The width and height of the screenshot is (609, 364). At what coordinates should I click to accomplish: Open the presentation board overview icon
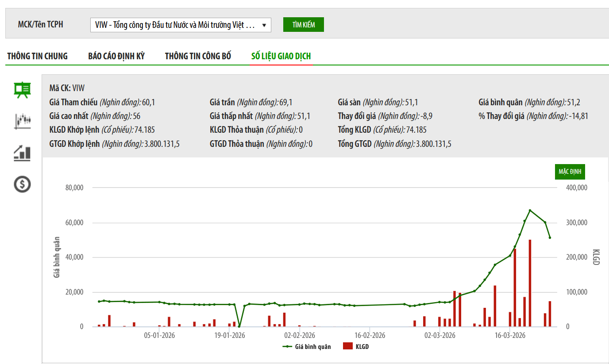point(22,90)
